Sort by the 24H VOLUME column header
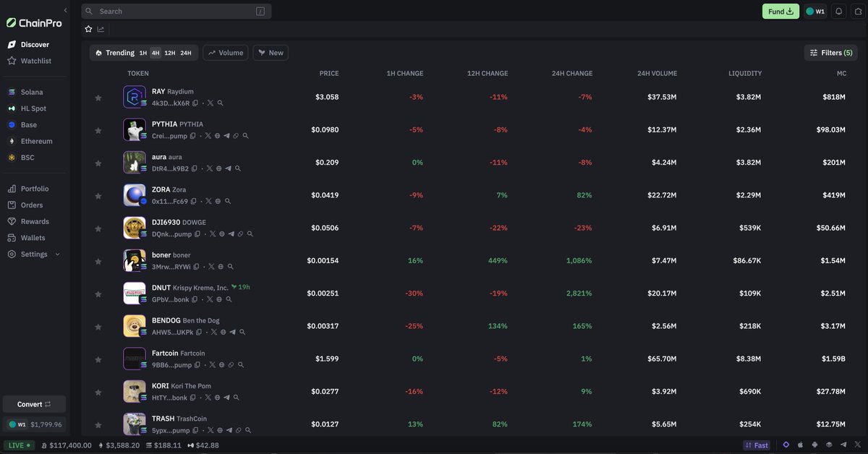The height and width of the screenshot is (454, 868). (657, 74)
